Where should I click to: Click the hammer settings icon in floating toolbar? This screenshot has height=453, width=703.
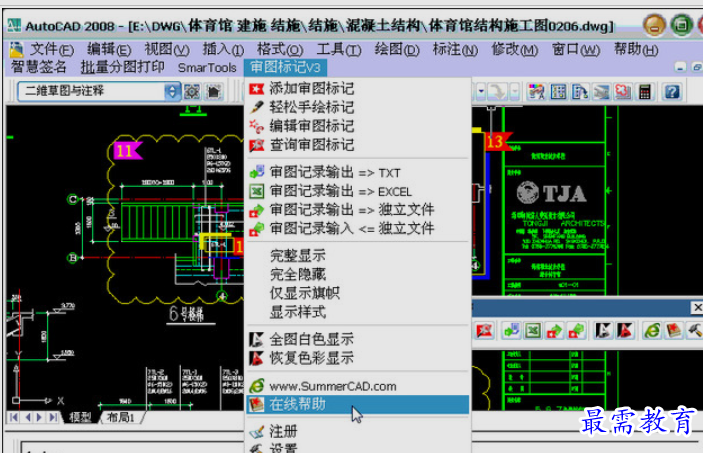point(695,329)
